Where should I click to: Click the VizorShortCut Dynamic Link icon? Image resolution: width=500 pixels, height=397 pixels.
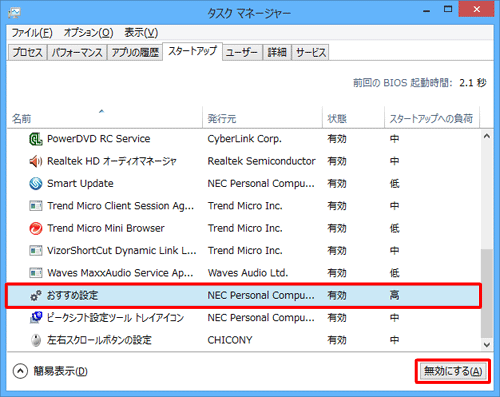tap(36, 250)
